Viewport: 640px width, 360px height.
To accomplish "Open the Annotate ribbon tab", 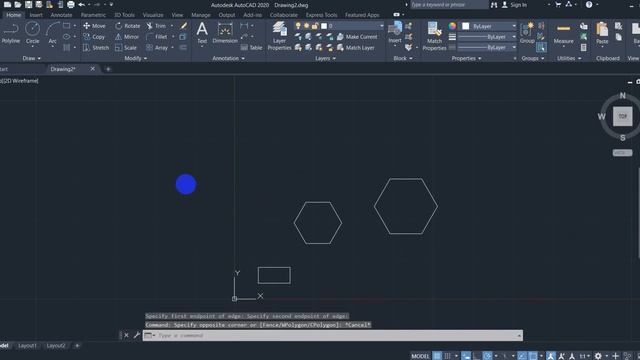I will [x=61, y=15].
